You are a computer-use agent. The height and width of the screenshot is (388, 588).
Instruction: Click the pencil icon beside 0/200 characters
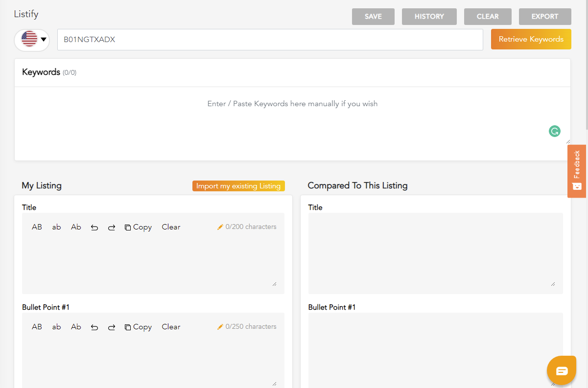(x=220, y=227)
